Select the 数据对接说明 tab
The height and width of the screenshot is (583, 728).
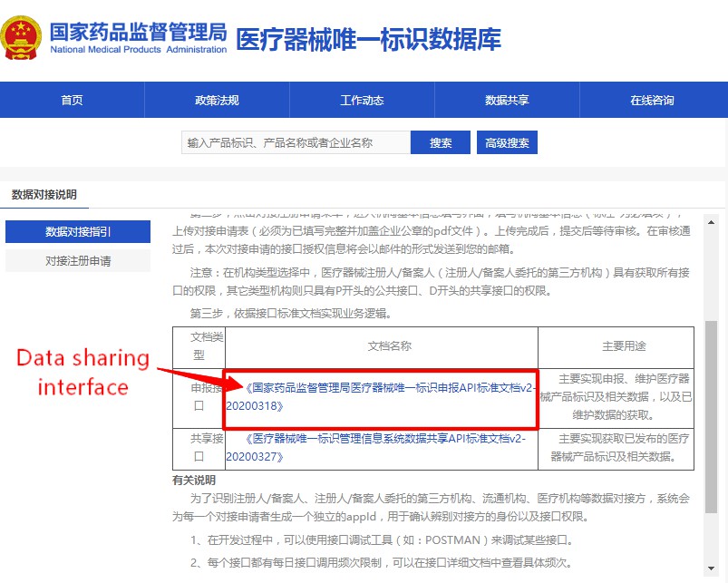pos(44,195)
